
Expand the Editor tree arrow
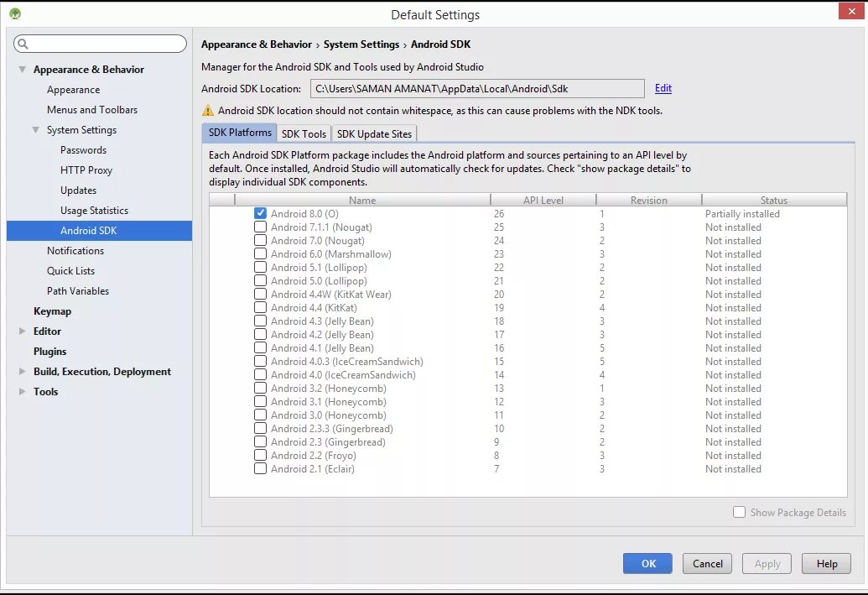point(22,331)
